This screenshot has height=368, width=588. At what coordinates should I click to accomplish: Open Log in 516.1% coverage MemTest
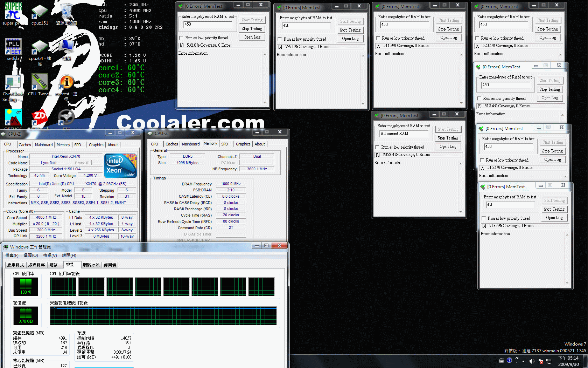553,159
